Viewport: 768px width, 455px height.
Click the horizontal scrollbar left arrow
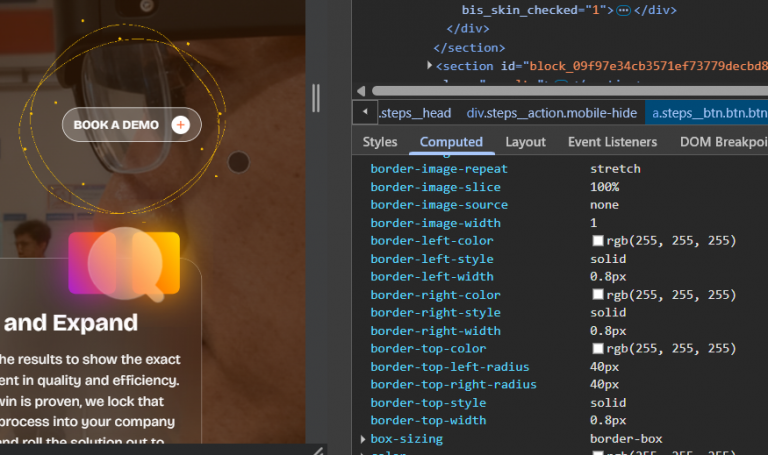click(x=361, y=91)
